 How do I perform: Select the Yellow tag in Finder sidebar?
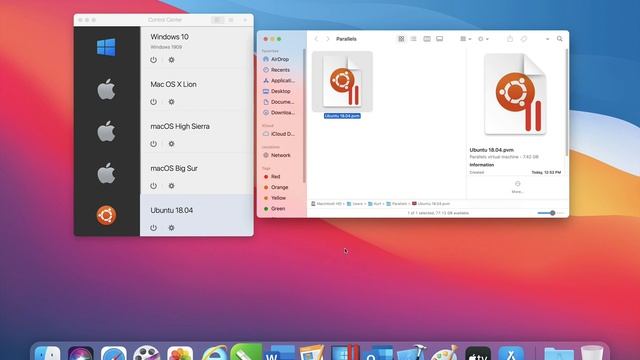[x=275, y=198]
